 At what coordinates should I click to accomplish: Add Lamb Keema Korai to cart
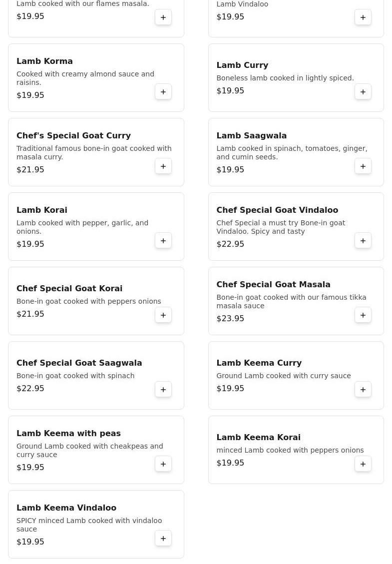tap(363, 464)
